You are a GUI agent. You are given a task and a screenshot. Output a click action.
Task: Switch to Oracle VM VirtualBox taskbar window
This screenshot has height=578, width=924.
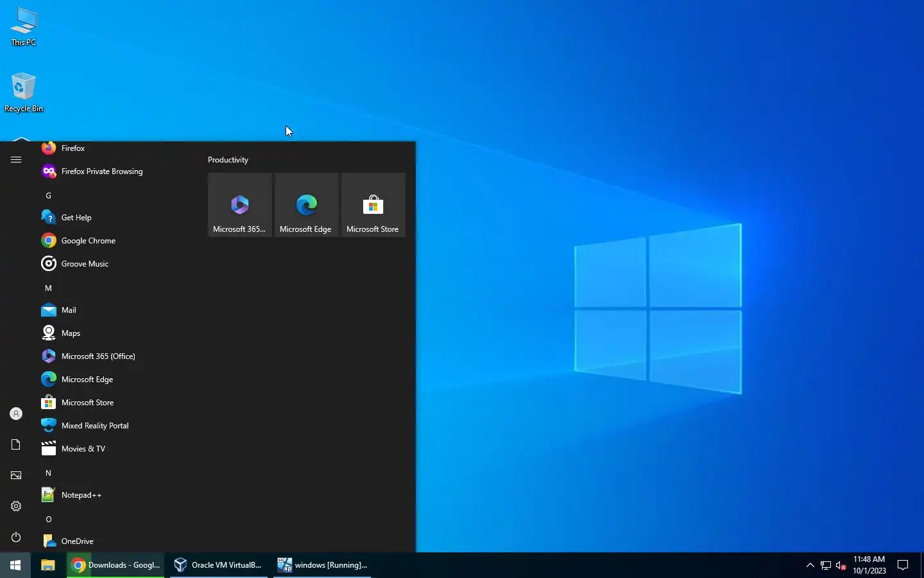[x=219, y=565]
